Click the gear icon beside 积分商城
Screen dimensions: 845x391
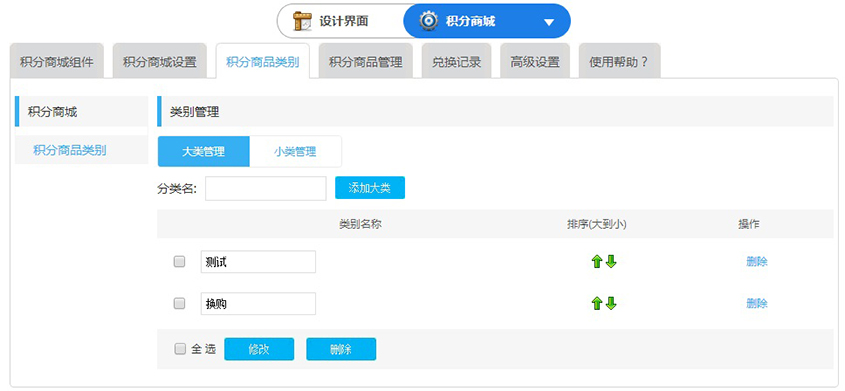428,21
